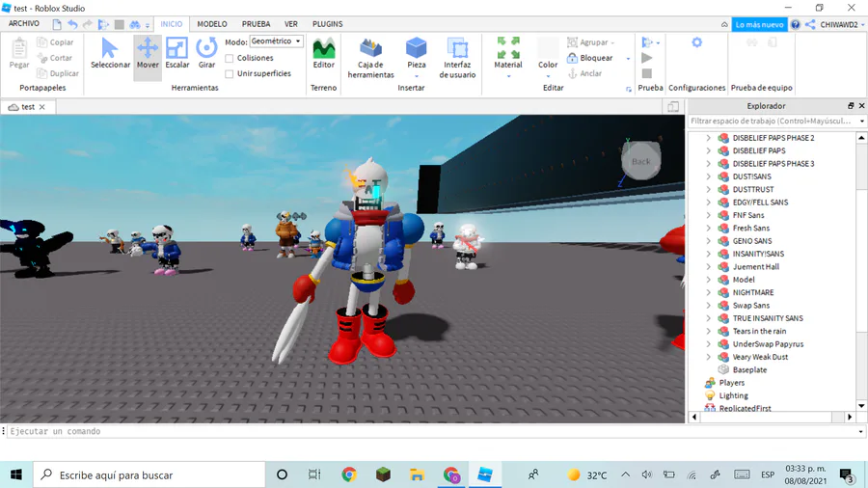Open File Explorer from taskbar
Viewport: 868px width, 488px height.
click(417, 474)
